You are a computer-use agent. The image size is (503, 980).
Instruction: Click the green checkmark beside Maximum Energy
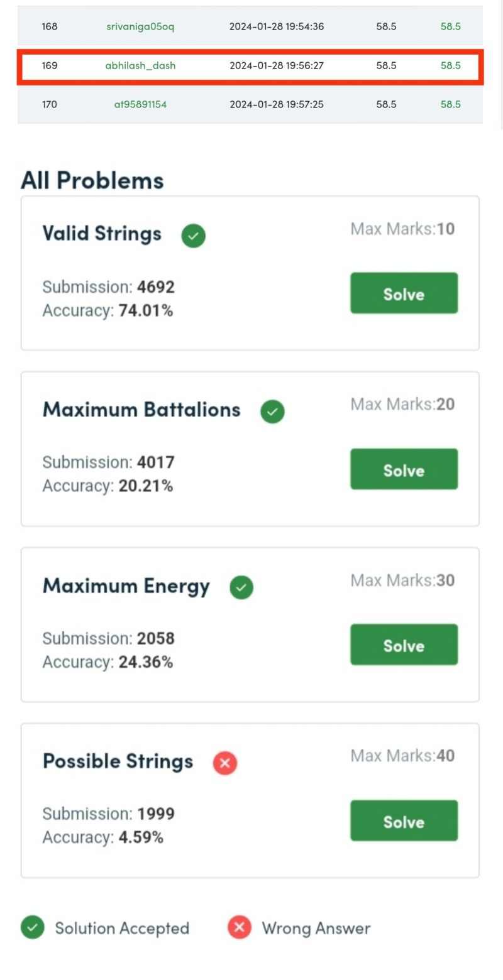(x=241, y=587)
